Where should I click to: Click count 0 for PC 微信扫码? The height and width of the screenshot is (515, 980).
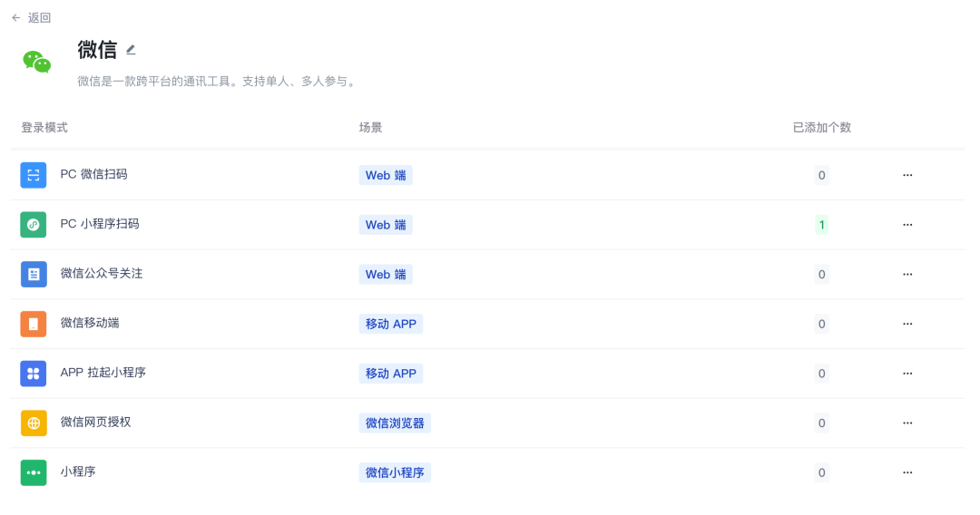tap(822, 175)
